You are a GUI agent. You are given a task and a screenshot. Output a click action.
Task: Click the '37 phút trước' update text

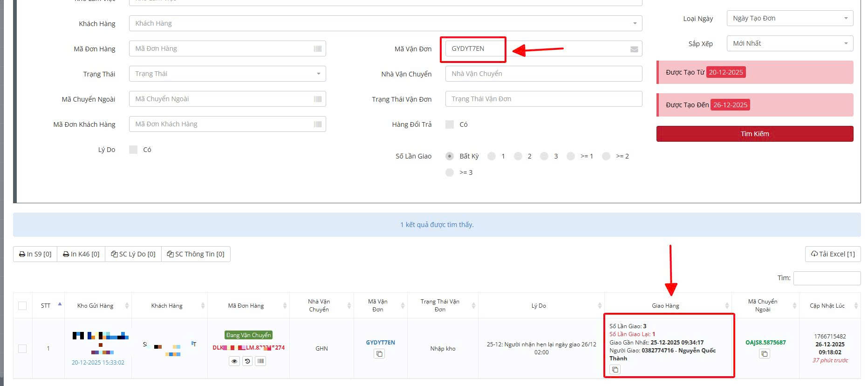(x=830, y=360)
